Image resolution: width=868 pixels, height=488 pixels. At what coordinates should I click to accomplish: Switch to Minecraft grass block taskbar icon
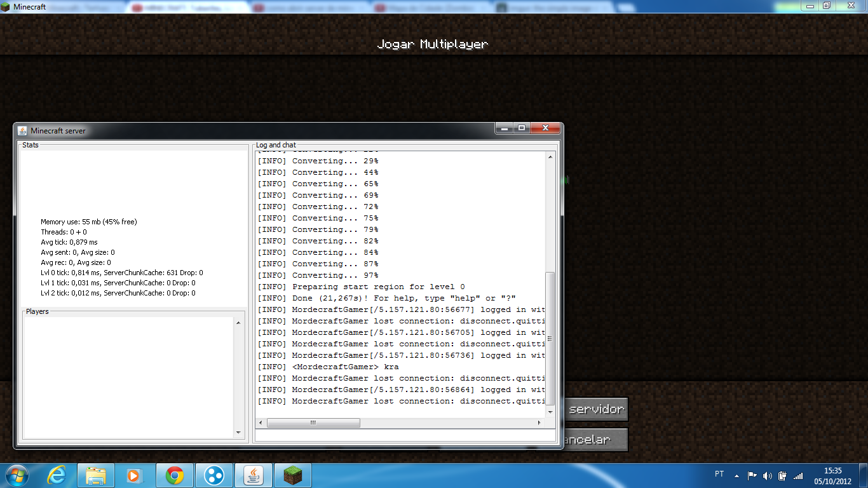[x=293, y=475]
